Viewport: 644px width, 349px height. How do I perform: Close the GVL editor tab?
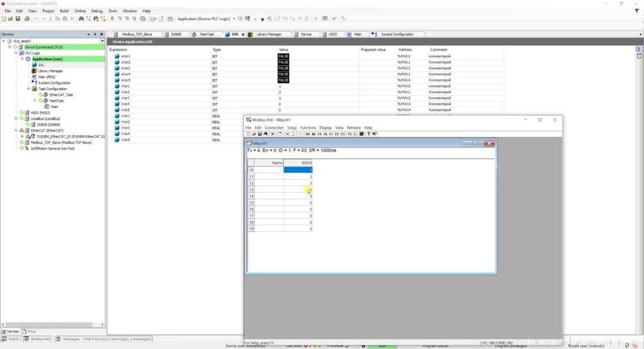243,35
